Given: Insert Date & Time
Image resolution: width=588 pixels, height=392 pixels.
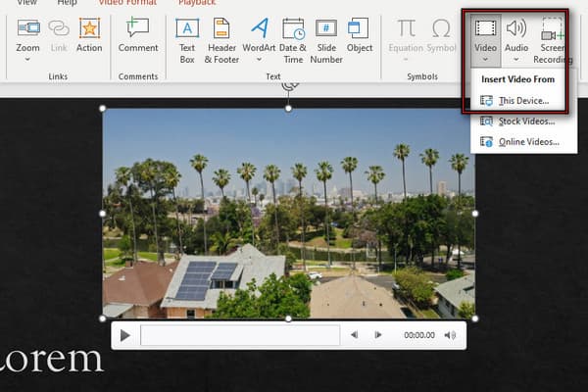Looking at the screenshot, I should coord(293,40).
